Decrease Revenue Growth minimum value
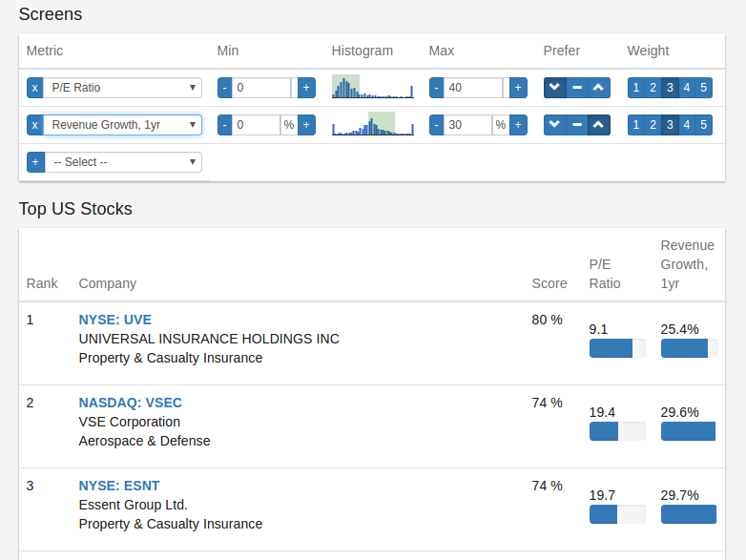 (x=224, y=125)
